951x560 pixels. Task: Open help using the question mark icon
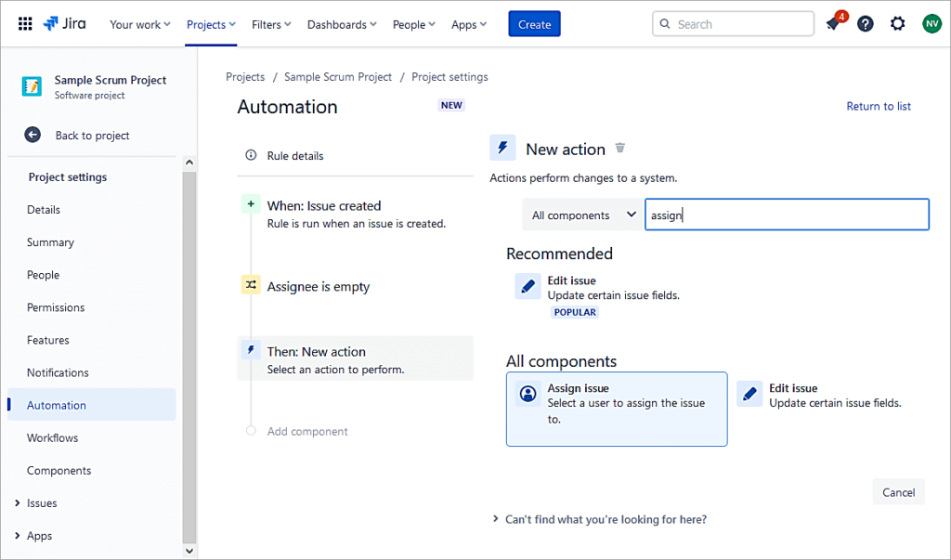coord(866,23)
